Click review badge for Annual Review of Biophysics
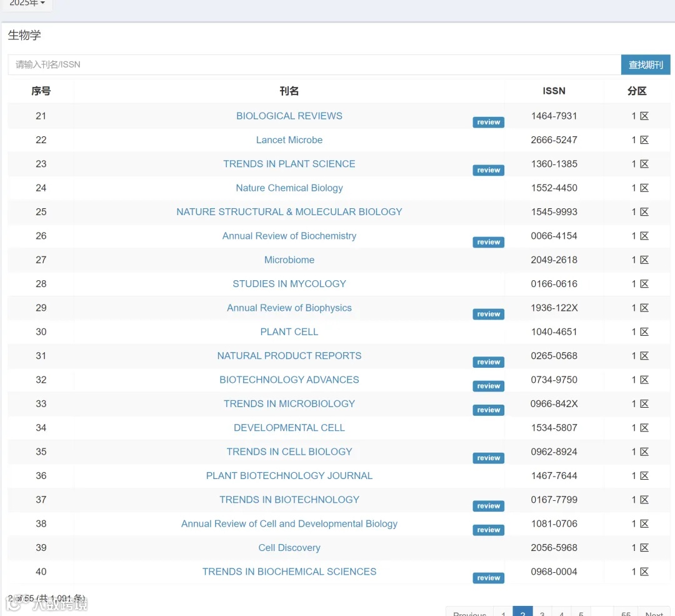Screen dimensions: 675x616 [x=488, y=314]
